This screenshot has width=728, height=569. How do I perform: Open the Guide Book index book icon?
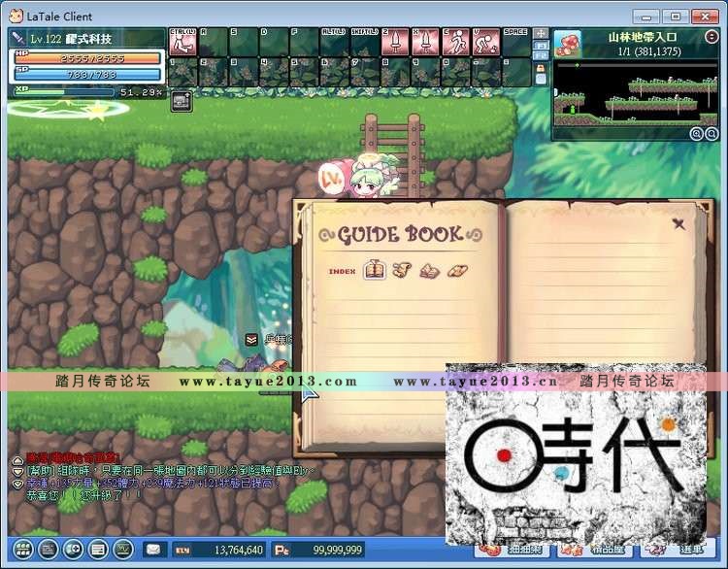click(x=375, y=270)
